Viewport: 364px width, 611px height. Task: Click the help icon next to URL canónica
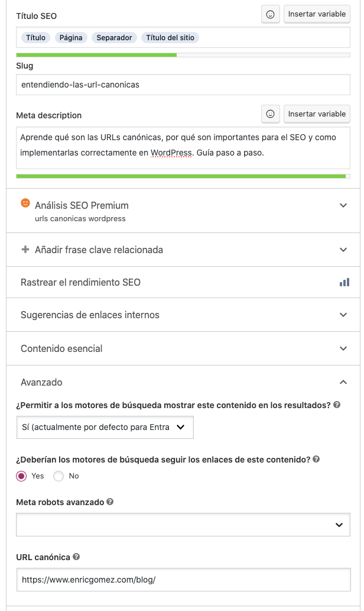76,557
